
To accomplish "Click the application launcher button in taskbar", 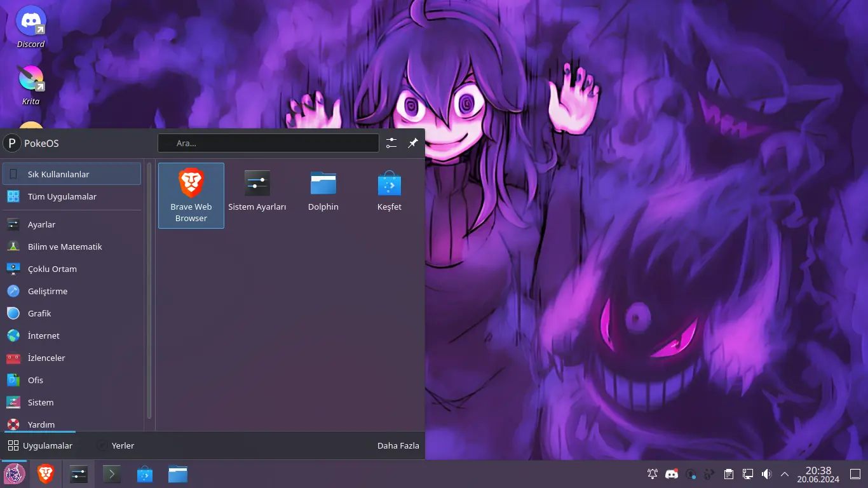I will point(15,474).
